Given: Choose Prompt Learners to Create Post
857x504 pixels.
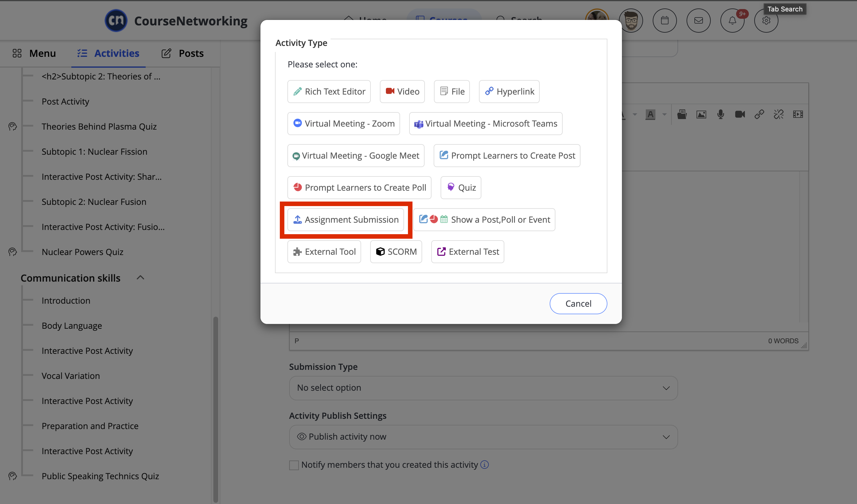Looking at the screenshot, I should pos(507,155).
